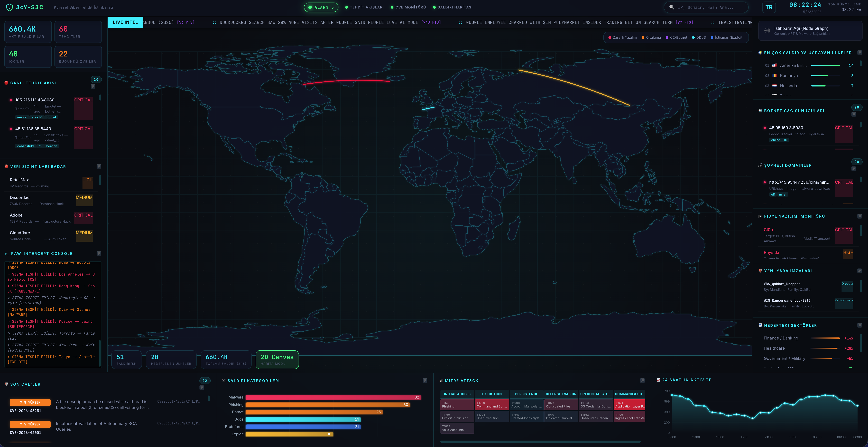This screenshot has width=868, height=447.
Task: Expand the Yeni YARA İmzaları panel
Action: point(859,271)
